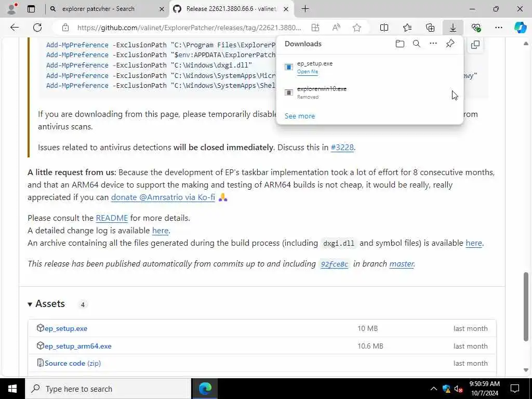
Task: Click ep_setup.exe name in Downloads panel
Action: click(x=315, y=63)
